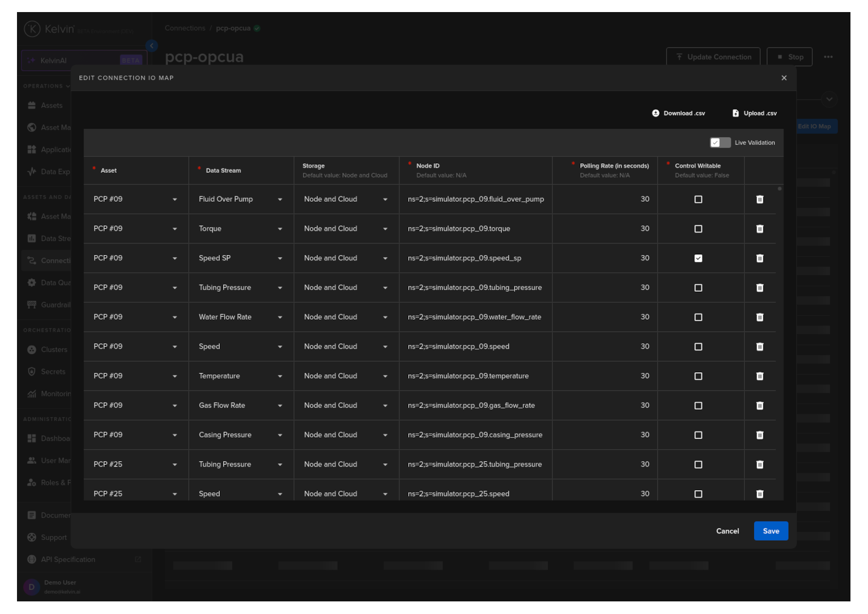This screenshot has height=614, width=868.
Task: Check Control Writable for Temperature row
Action: [698, 376]
